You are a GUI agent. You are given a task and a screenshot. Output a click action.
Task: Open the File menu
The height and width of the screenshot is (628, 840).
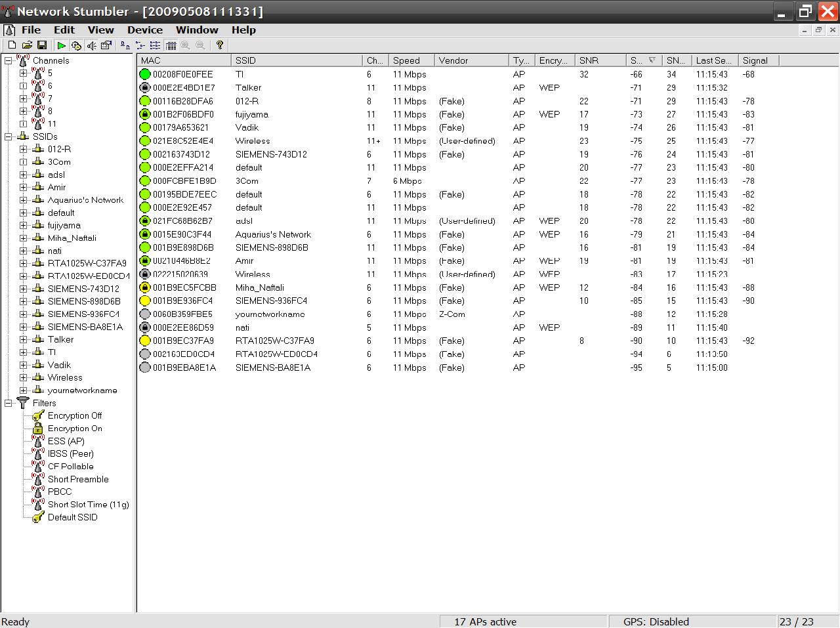click(31, 30)
